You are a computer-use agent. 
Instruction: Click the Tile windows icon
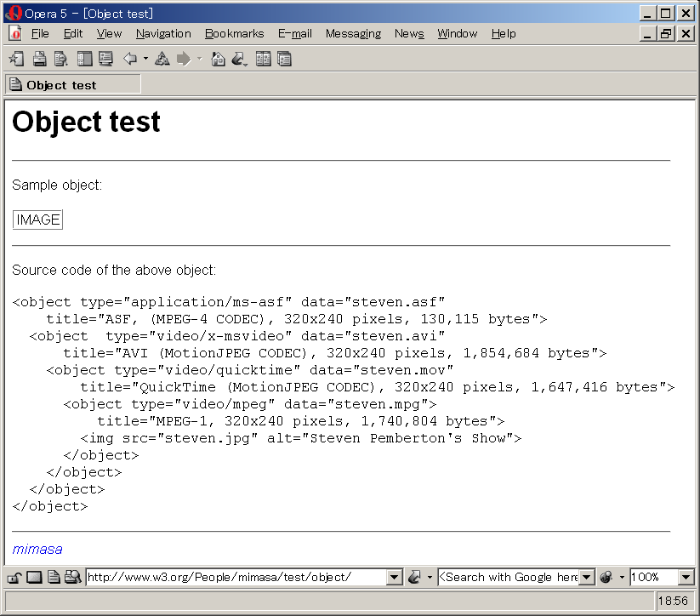[264, 59]
